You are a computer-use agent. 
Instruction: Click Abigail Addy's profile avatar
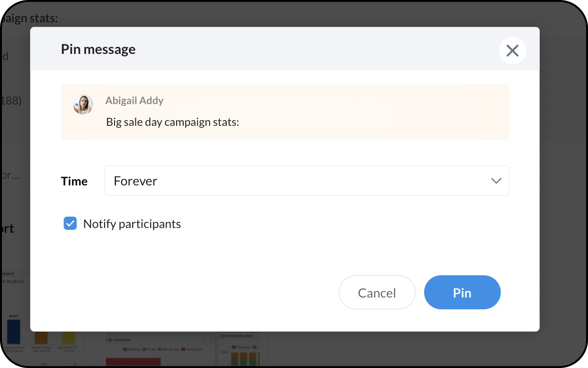coord(83,105)
